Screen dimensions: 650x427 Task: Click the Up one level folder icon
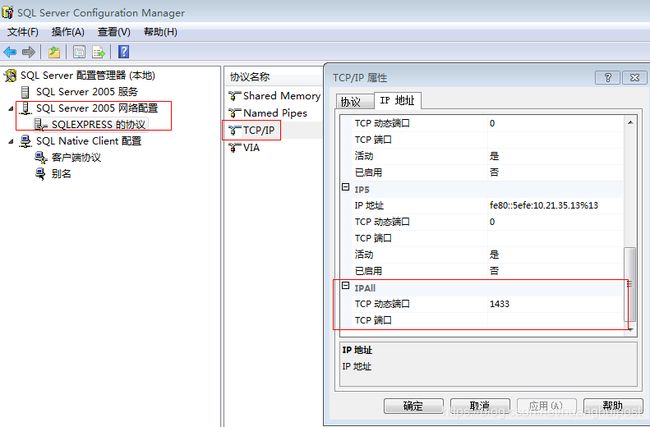click(x=54, y=52)
